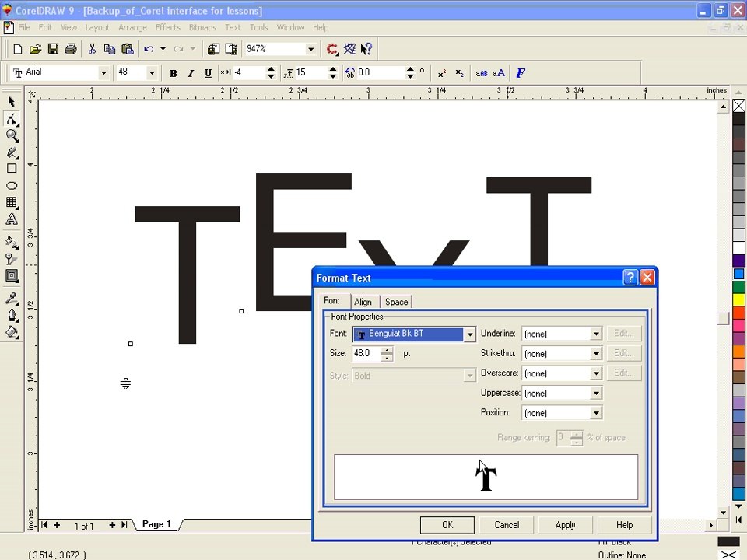
Task: Select the Rectangle tool
Action: point(12,169)
